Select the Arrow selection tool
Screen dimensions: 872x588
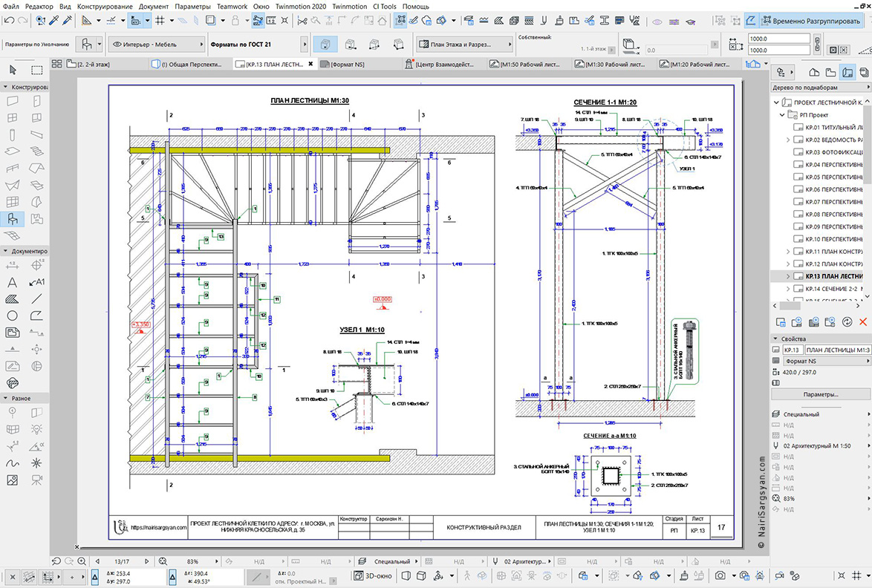13,70
